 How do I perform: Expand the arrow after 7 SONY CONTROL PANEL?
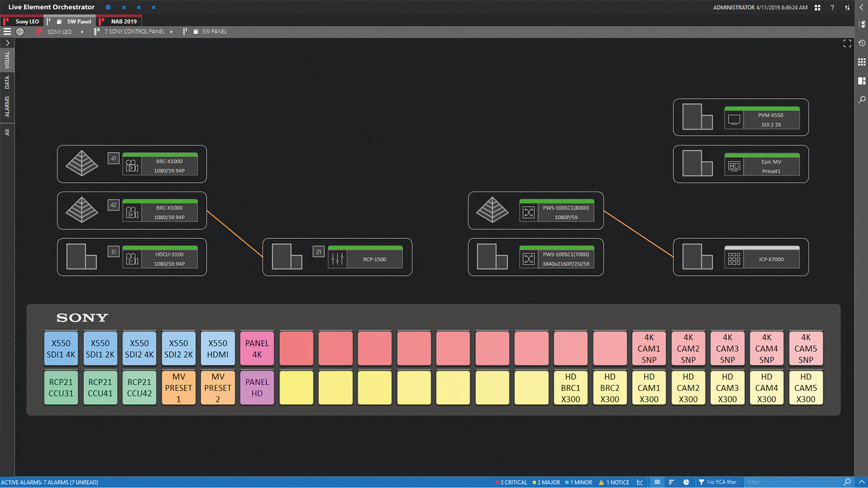171,31
